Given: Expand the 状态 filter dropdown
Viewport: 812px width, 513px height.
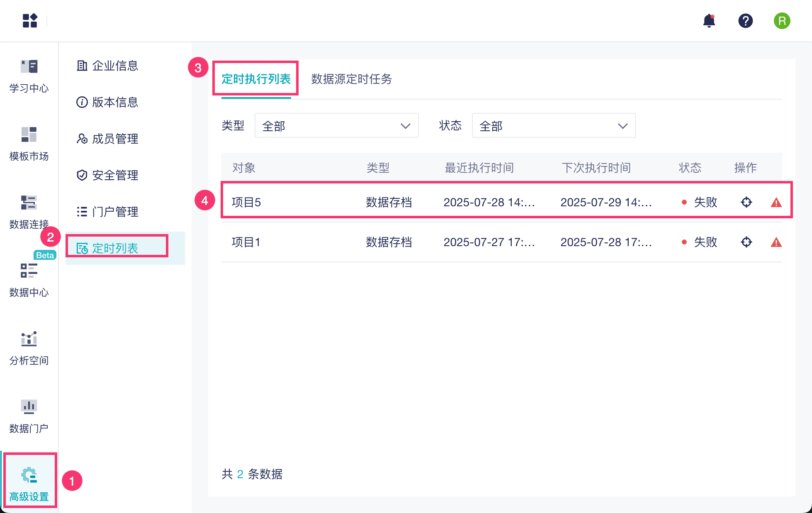Looking at the screenshot, I should [x=554, y=126].
